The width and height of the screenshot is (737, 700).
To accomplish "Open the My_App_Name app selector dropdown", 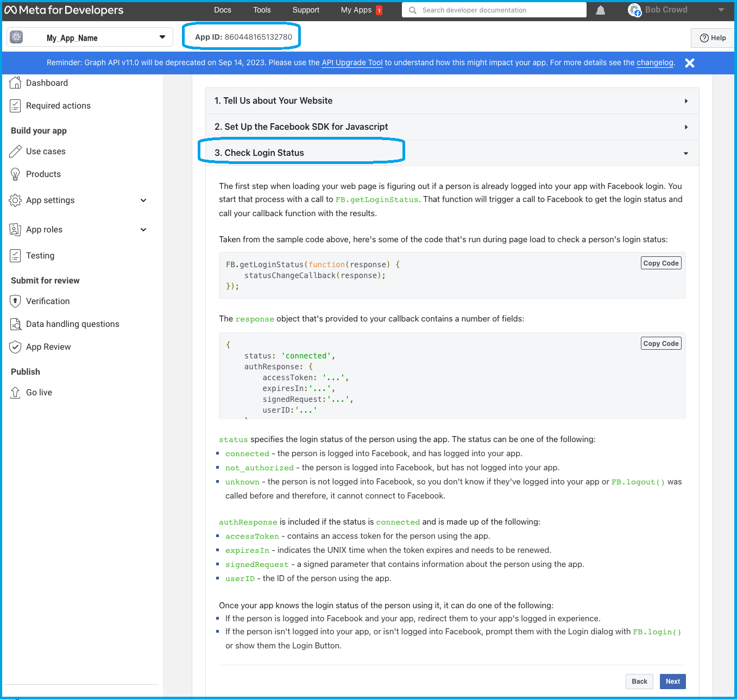I will [x=90, y=37].
